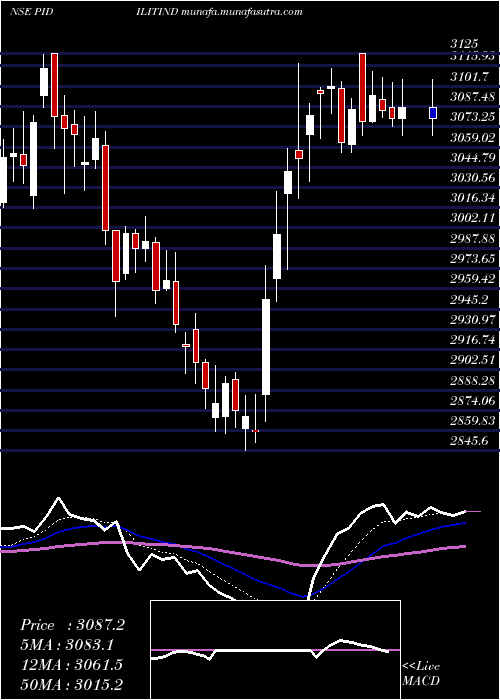Select the 2987.88 price axis label
Viewport: 500px width, 700px height.
(472, 238)
